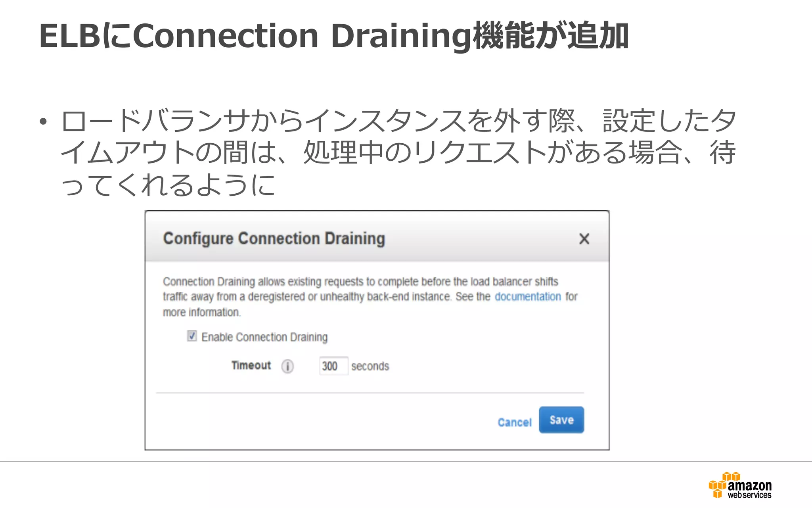
Task: Click the "seconds" unit text
Action: pyautogui.click(x=370, y=366)
